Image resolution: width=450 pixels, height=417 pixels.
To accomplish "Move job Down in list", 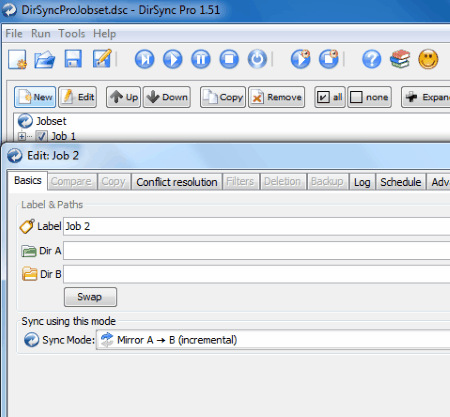I will coord(167,97).
